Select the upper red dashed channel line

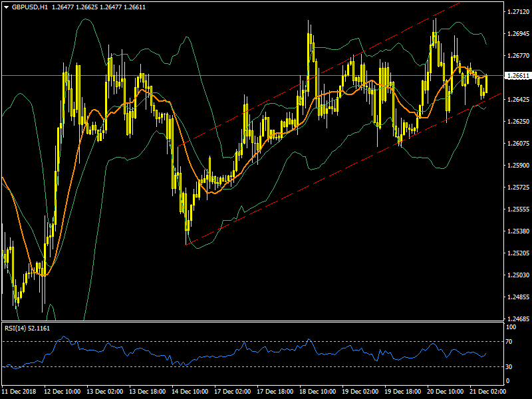coord(332,68)
